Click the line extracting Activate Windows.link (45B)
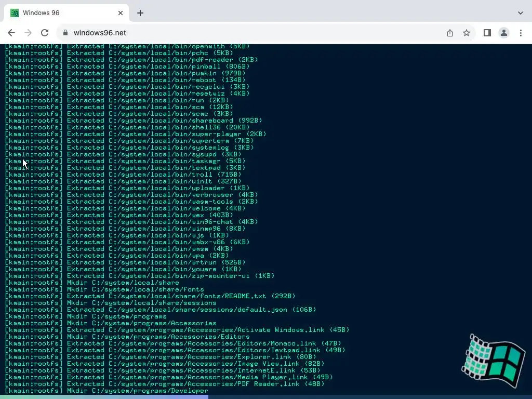Image resolution: width=532 pixels, height=399 pixels. (177, 330)
